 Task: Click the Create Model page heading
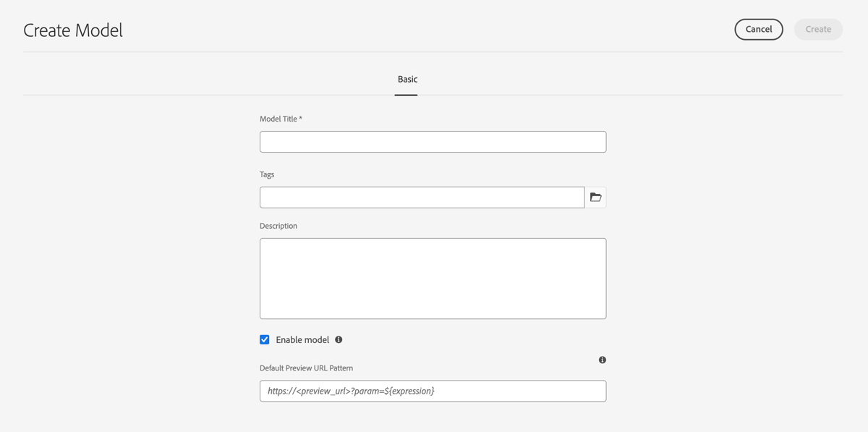coord(72,30)
